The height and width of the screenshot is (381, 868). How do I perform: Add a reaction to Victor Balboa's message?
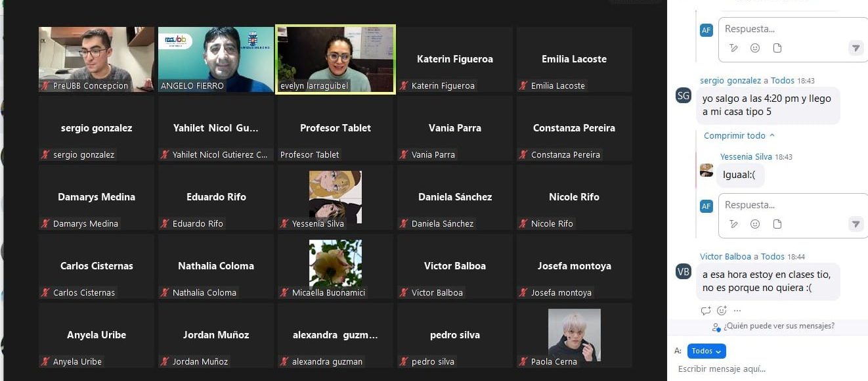722,311
